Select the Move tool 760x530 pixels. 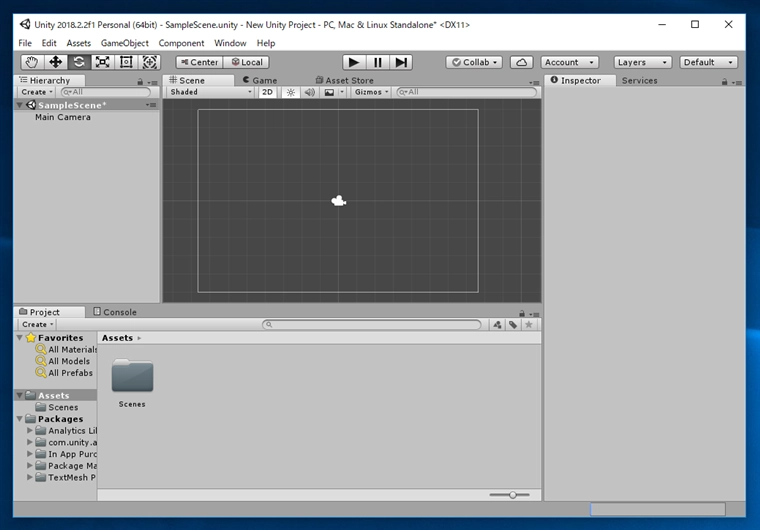click(x=56, y=62)
